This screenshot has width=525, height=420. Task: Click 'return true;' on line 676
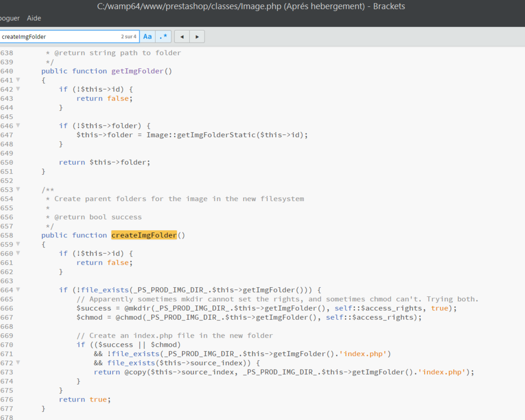(85, 400)
